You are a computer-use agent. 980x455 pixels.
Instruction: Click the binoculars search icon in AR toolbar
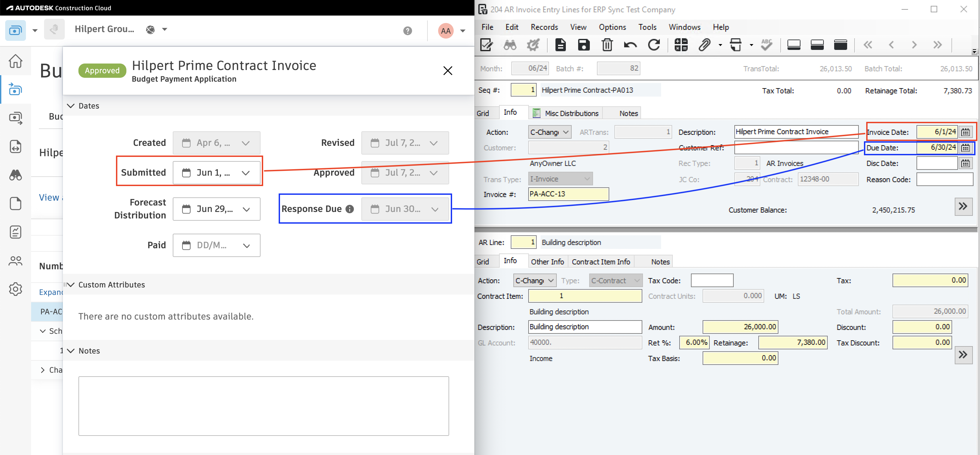pos(510,45)
